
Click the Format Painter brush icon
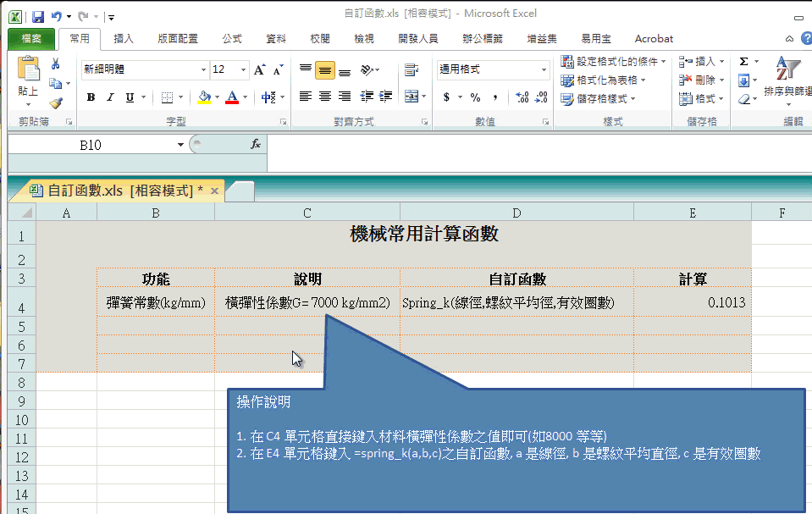coord(56,102)
